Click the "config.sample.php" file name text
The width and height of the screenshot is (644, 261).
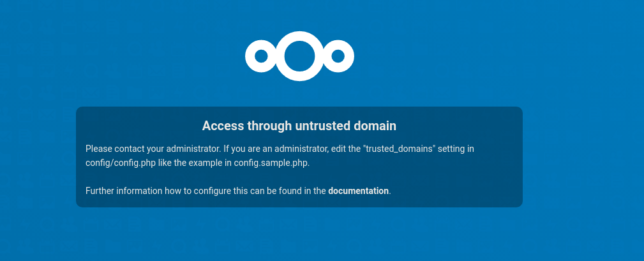tap(271, 163)
